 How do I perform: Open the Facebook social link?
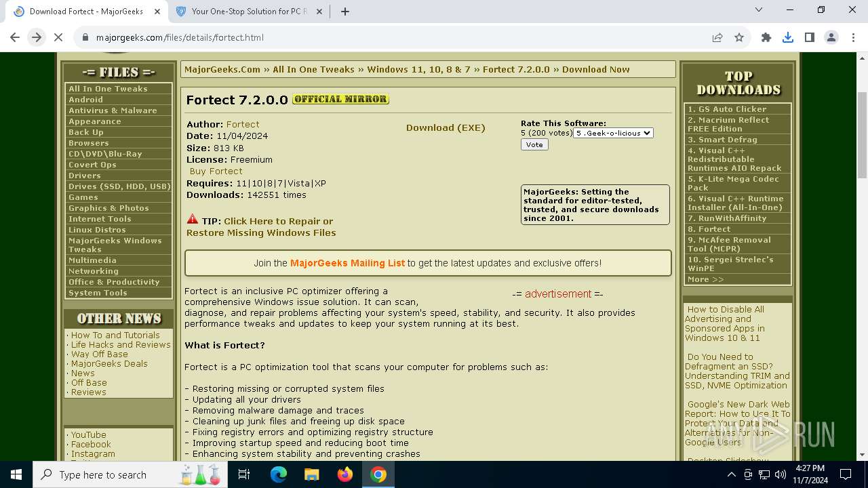click(91, 445)
